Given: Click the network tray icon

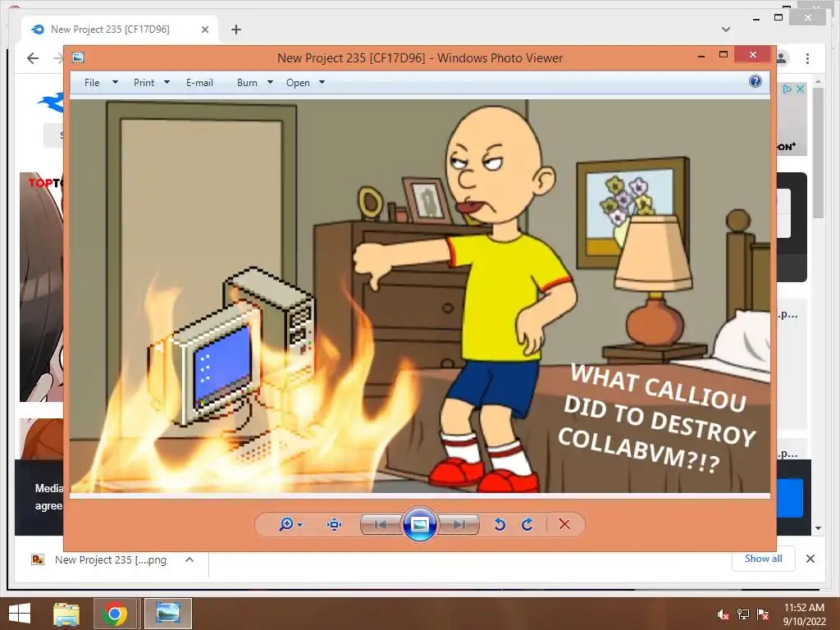Looking at the screenshot, I should coord(743,614).
